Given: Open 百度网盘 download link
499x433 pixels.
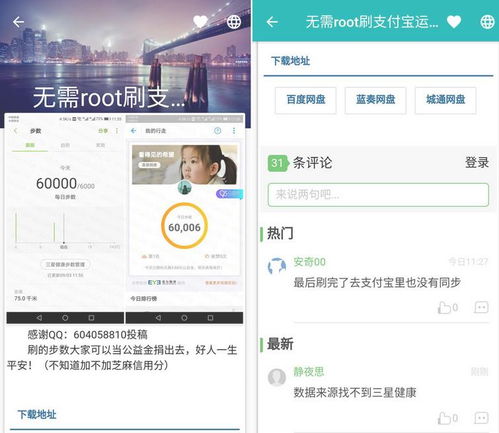Looking at the screenshot, I should (x=306, y=100).
